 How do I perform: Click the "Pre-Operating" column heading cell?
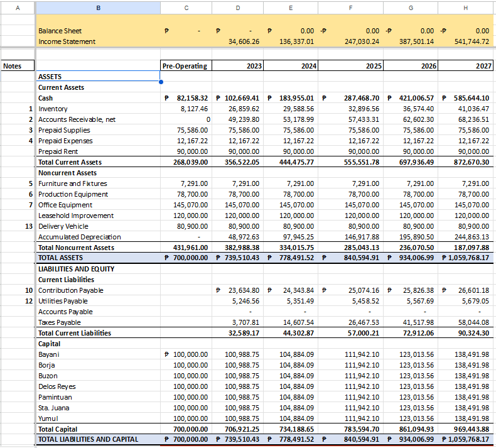tap(185, 66)
